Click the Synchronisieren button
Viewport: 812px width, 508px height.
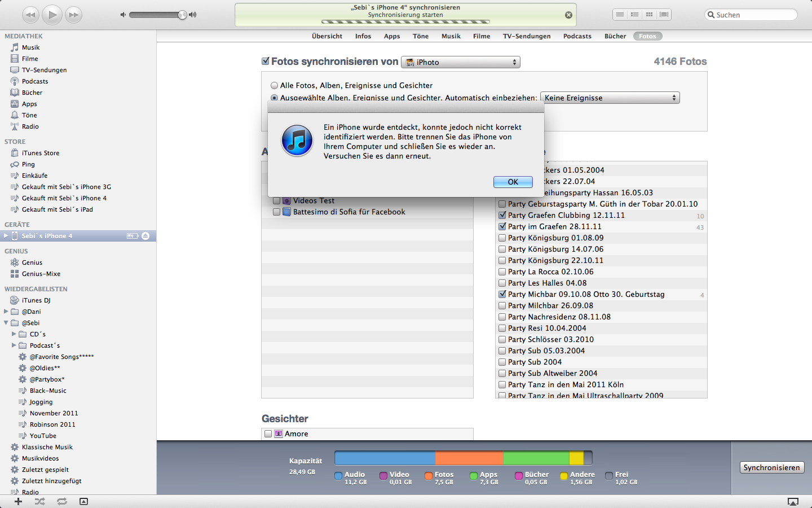coord(771,467)
